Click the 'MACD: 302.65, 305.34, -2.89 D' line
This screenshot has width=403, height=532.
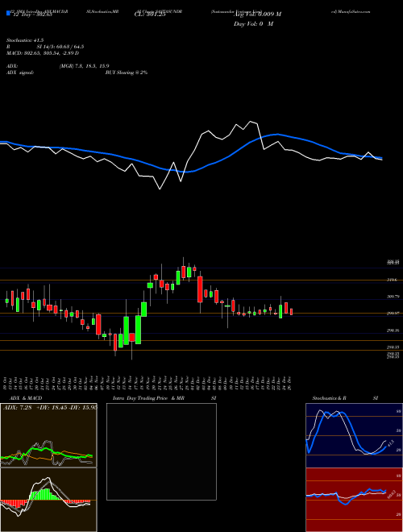pos(43,53)
